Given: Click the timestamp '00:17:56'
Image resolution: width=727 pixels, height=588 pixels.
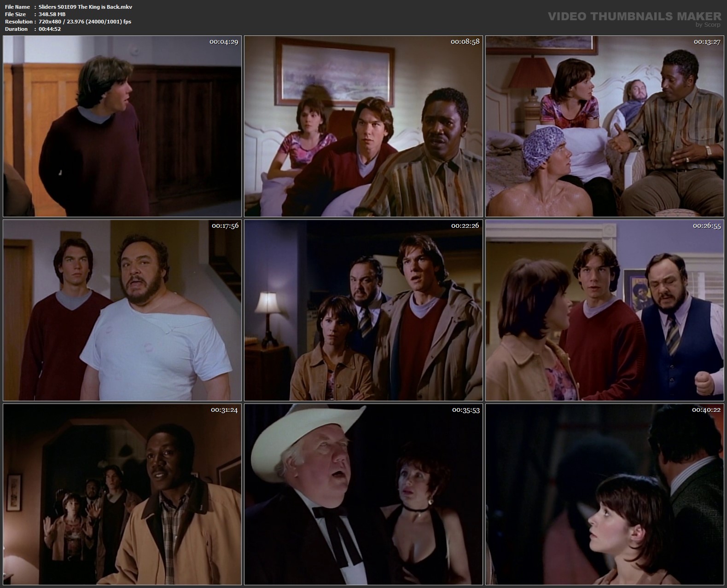Looking at the screenshot, I should pyautogui.click(x=225, y=226).
